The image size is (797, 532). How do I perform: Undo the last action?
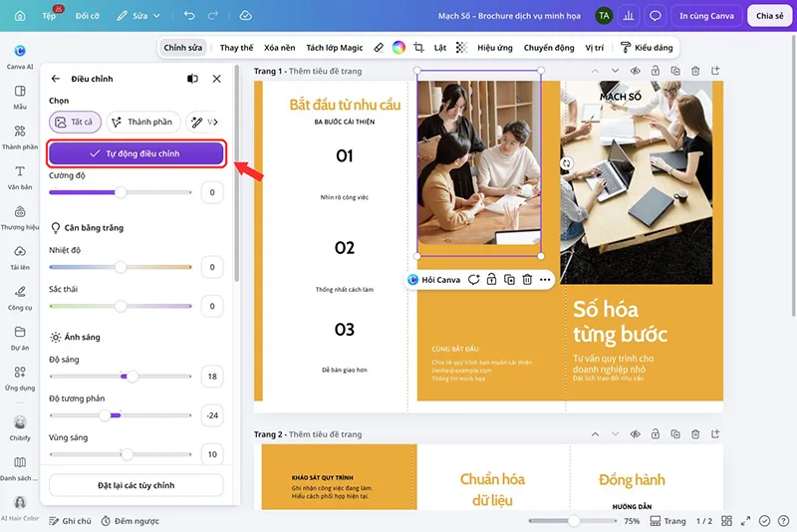189,16
